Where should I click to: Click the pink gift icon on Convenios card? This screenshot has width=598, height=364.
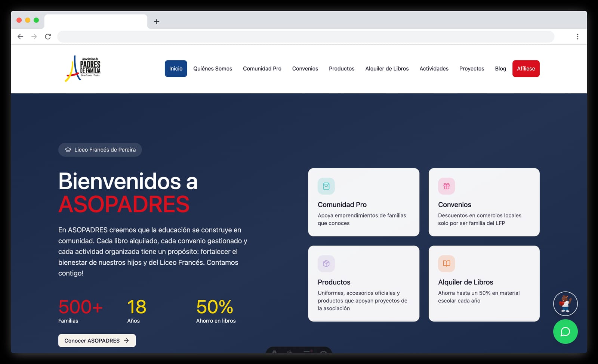coord(446,186)
